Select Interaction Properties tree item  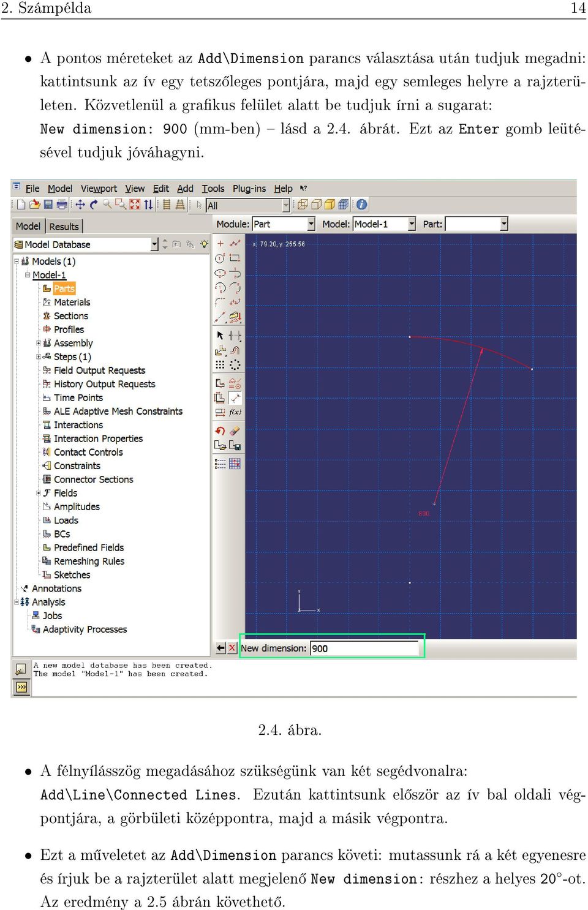click(x=98, y=438)
